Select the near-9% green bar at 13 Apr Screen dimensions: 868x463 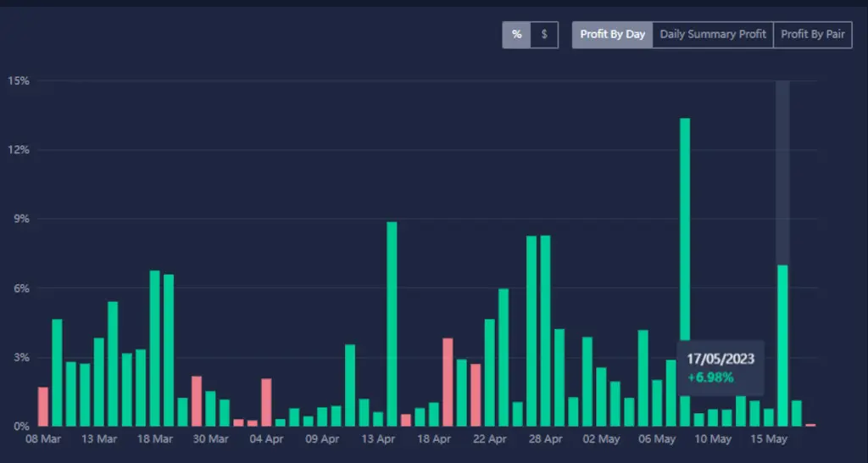pyautogui.click(x=392, y=323)
